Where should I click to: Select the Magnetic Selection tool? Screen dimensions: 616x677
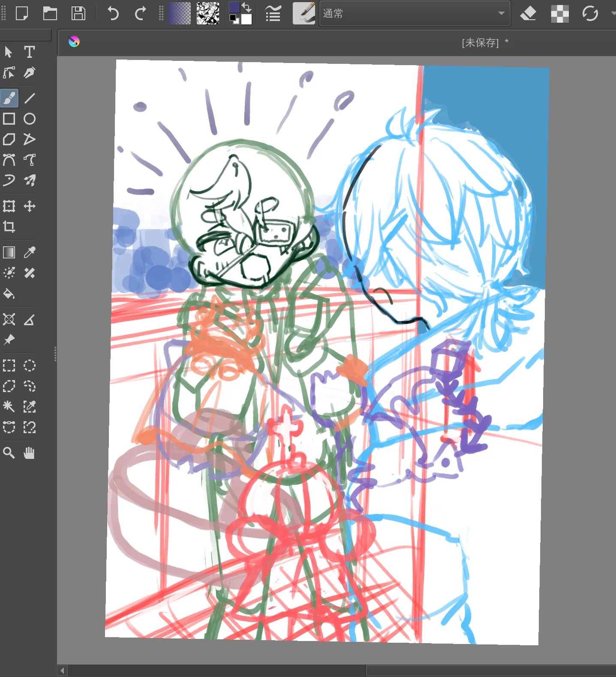click(x=30, y=427)
